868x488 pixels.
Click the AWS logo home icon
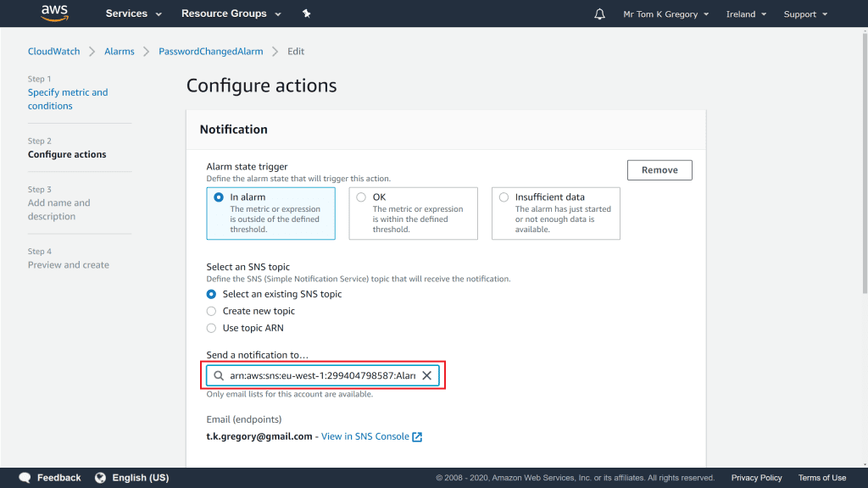pyautogui.click(x=54, y=14)
